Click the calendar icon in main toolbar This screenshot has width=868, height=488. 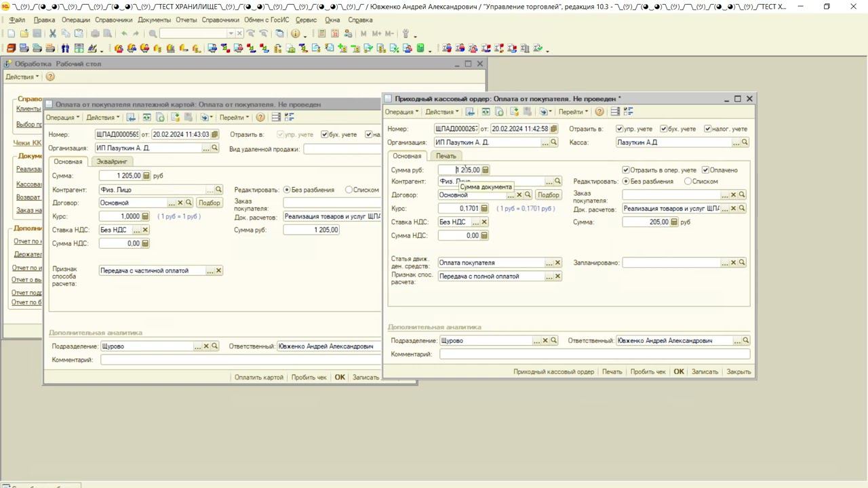[334, 33]
